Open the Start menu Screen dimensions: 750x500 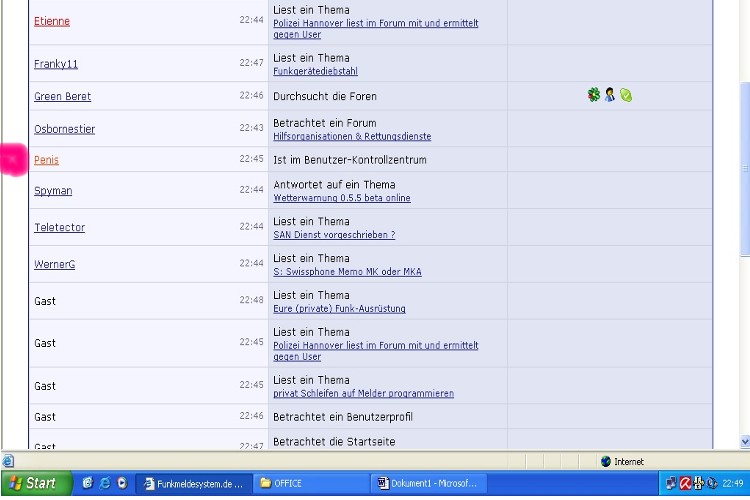click(33, 483)
